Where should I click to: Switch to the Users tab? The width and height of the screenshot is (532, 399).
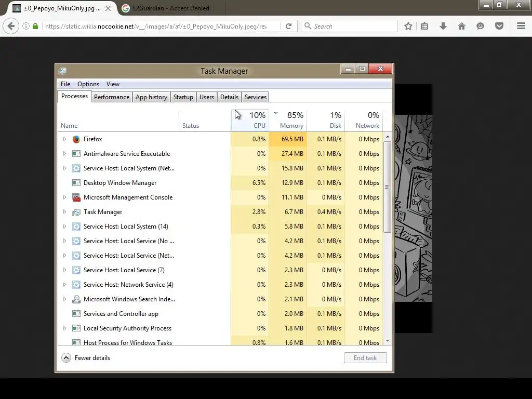[207, 97]
